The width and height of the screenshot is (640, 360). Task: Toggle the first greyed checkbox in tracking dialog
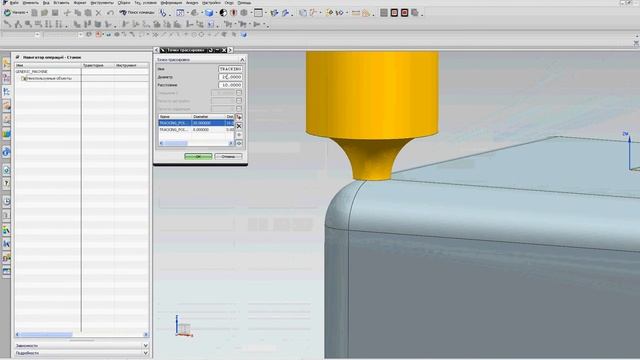click(239, 93)
